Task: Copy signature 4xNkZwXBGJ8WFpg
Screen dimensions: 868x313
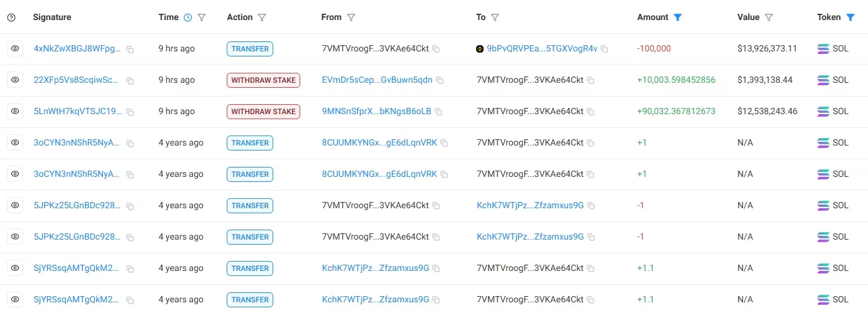Action: click(x=130, y=49)
